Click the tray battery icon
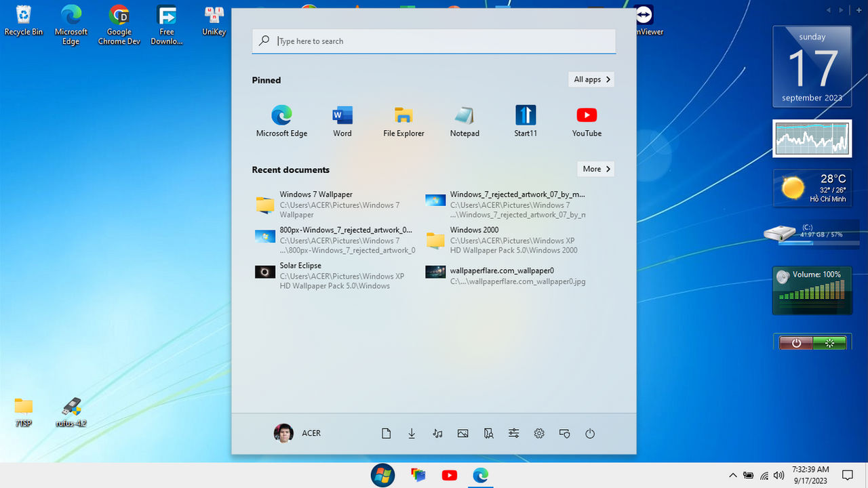 749,475
